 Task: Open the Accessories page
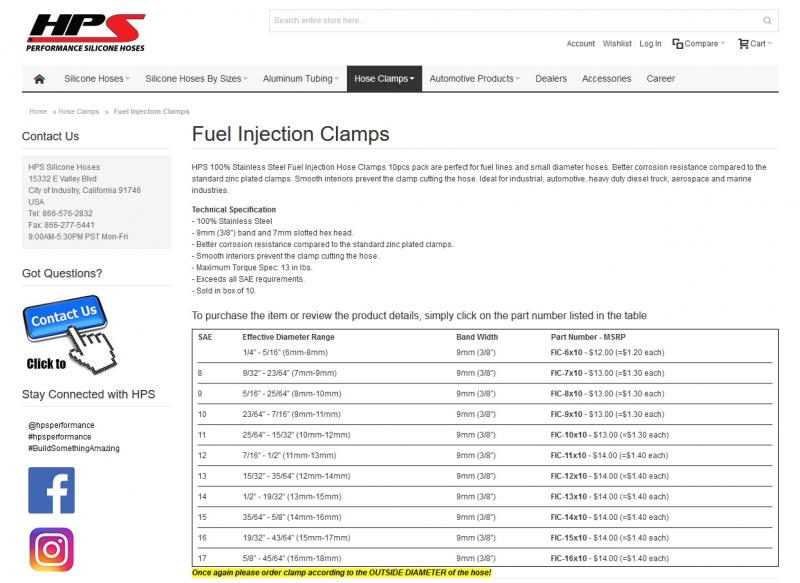(607, 79)
